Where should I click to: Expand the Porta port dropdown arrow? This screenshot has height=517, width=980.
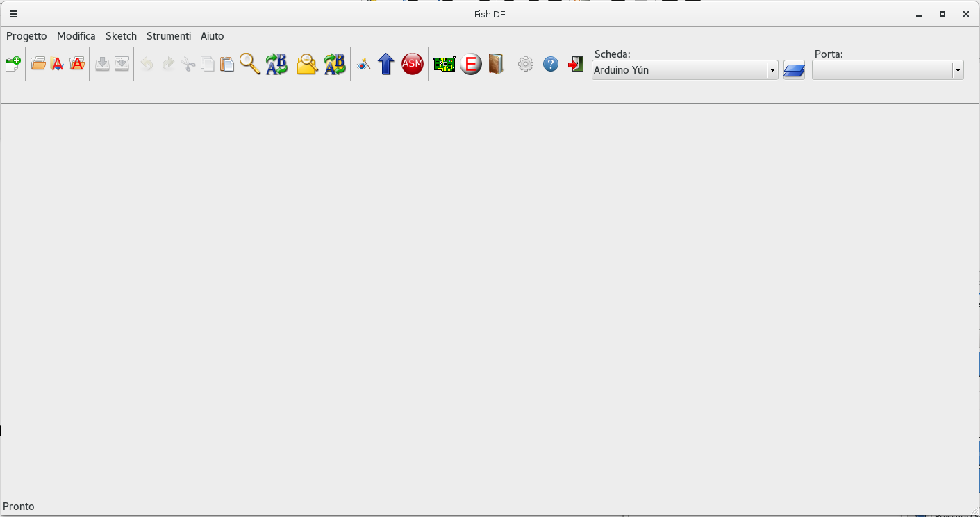point(958,70)
